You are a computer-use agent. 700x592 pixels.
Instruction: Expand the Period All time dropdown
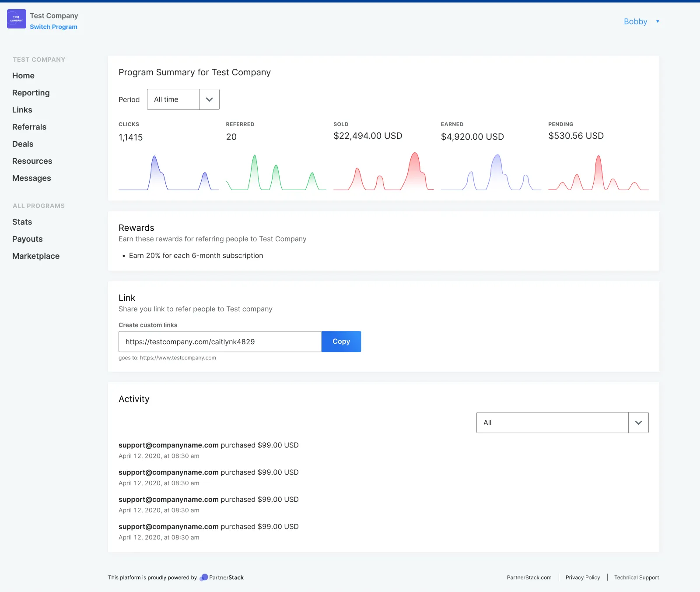[x=183, y=99]
